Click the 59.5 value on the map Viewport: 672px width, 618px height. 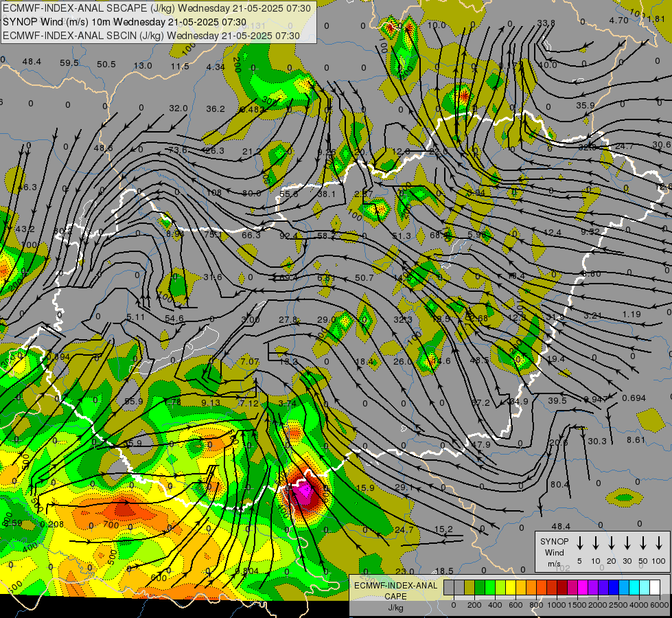pyautogui.click(x=69, y=63)
